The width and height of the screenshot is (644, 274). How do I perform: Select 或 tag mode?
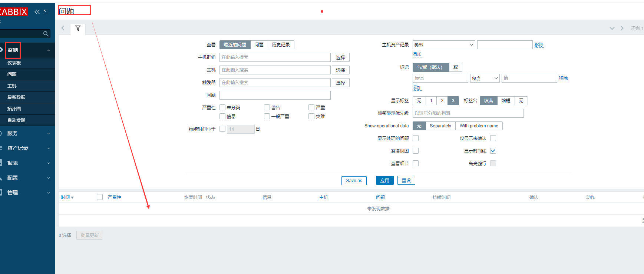456,67
